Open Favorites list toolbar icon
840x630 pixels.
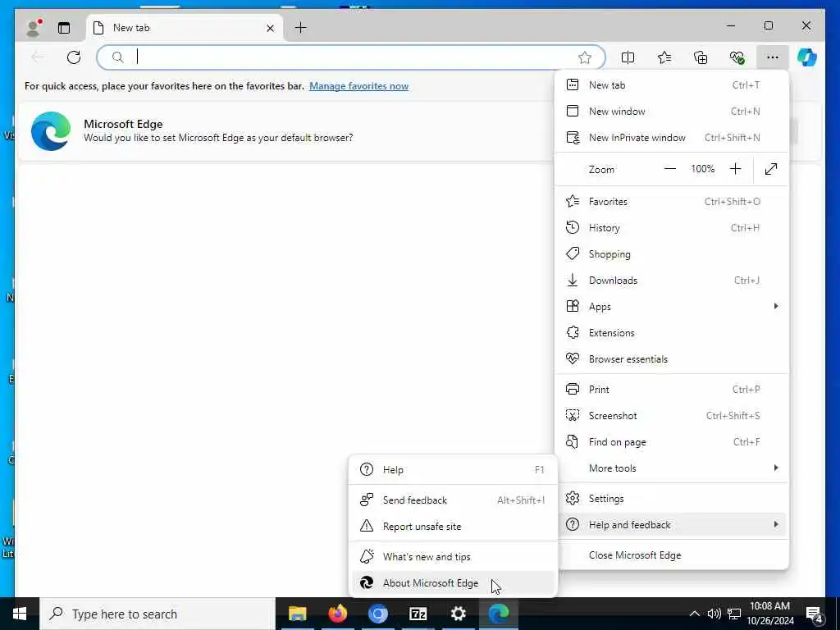point(664,57)
